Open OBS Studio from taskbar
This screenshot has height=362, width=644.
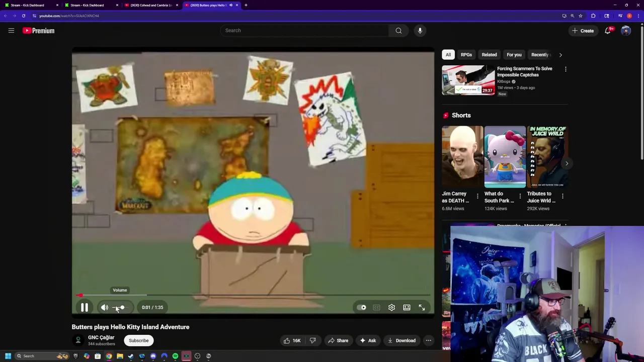pos(197,356)
